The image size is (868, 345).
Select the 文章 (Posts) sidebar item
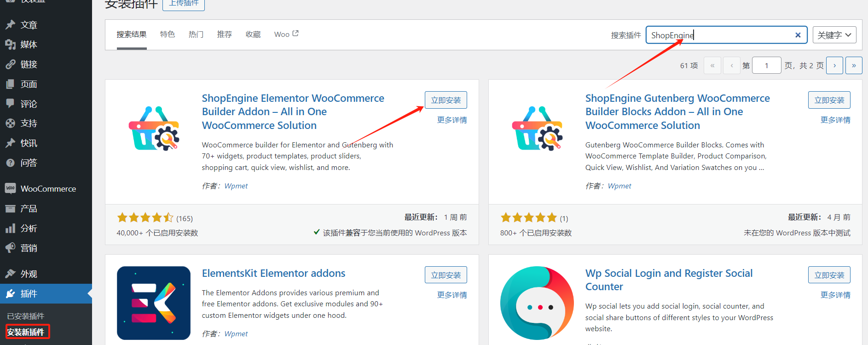click(29, 24)
